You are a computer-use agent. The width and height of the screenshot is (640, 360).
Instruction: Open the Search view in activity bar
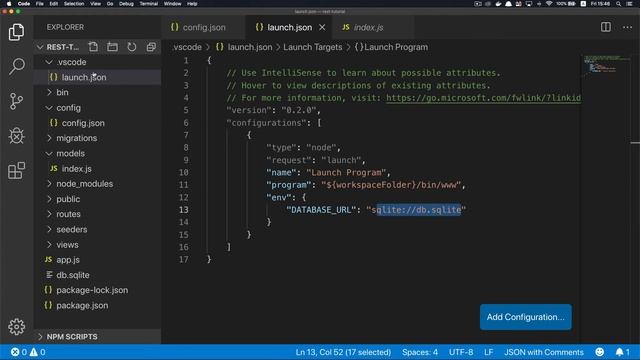click(x=16, y=66)
